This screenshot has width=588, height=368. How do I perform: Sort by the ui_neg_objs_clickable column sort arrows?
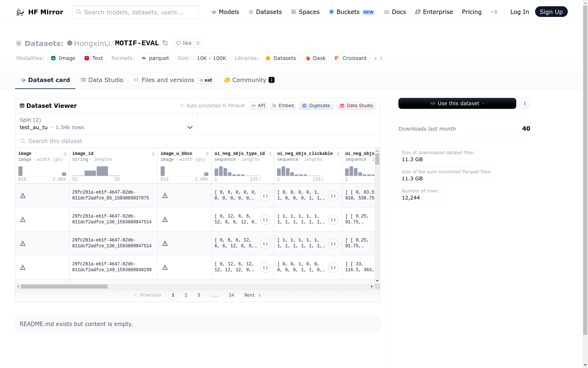point(338,154)
